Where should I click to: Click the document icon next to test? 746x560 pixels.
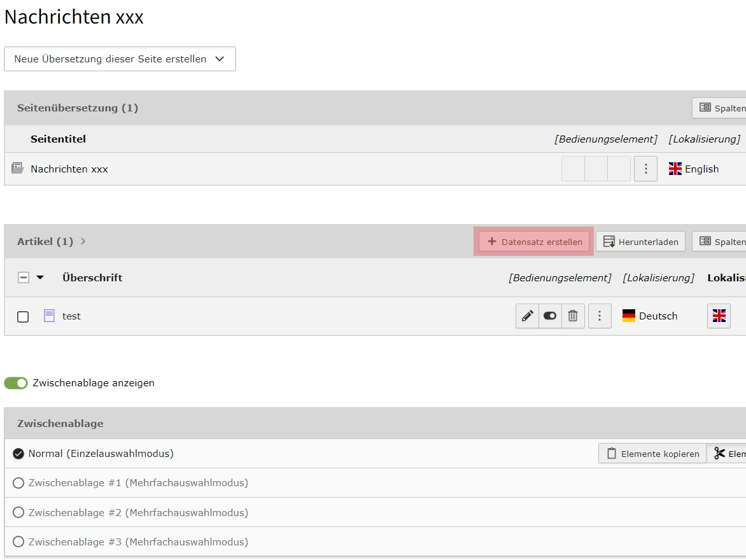[x=49, y=316]
